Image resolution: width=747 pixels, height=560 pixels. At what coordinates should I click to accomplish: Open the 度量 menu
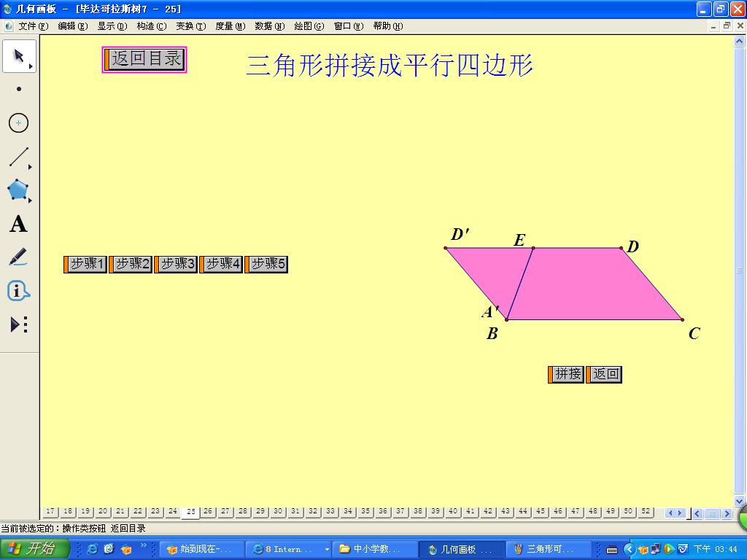coord(230,26)
